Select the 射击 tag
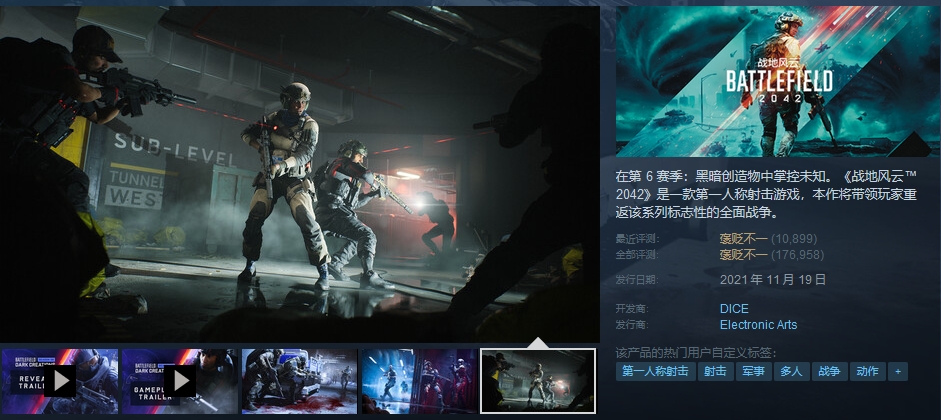 click(x=715, y=371)
